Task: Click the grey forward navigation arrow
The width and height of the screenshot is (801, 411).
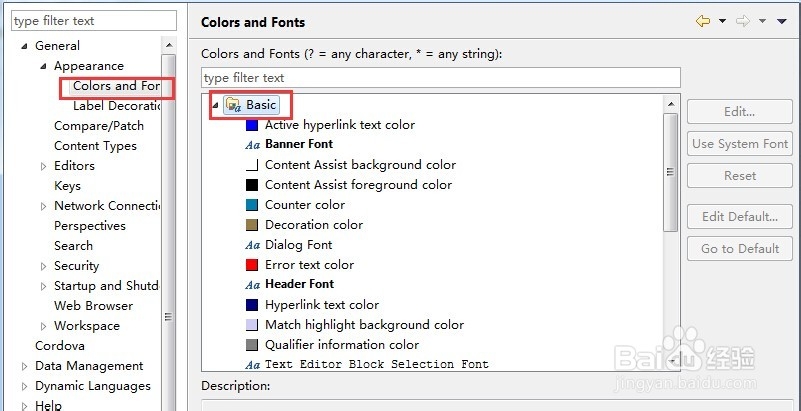Action: [x=743, y=21]
